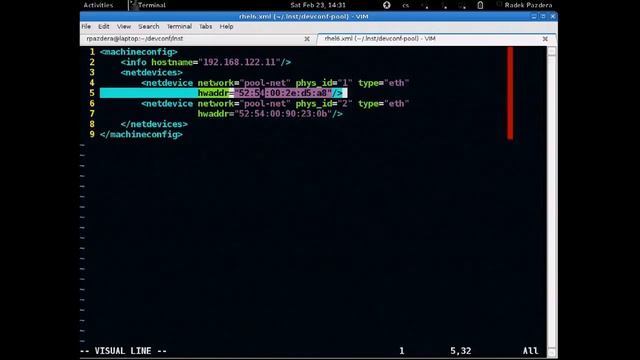Screen dimensions: 640x360
Task: Click the </machineconfig> closing tag
Action: coord(141,134)
